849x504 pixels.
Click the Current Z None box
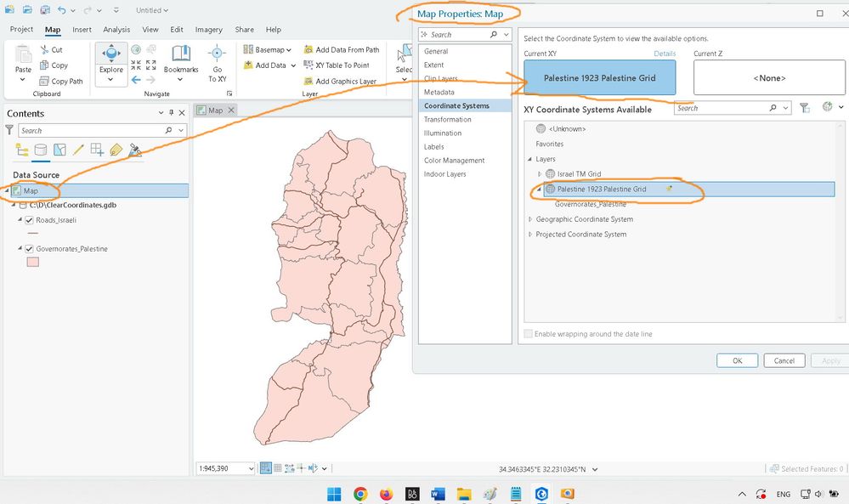pyautogui.click(x=769, y=77)
